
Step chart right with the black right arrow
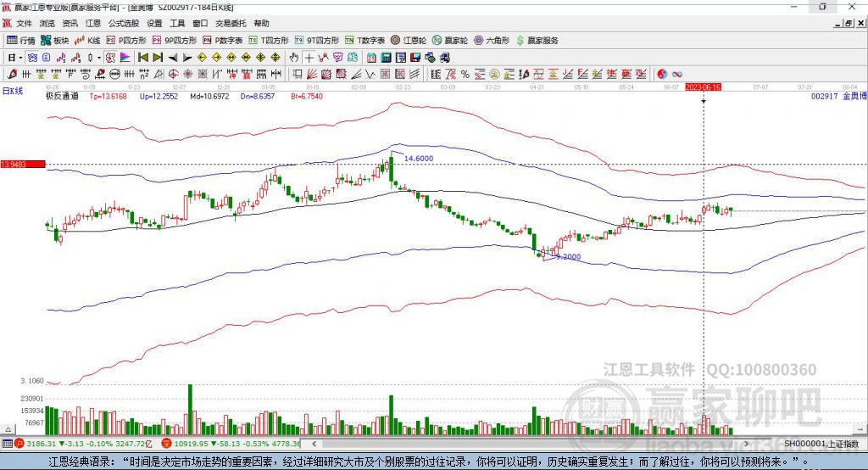187,58
